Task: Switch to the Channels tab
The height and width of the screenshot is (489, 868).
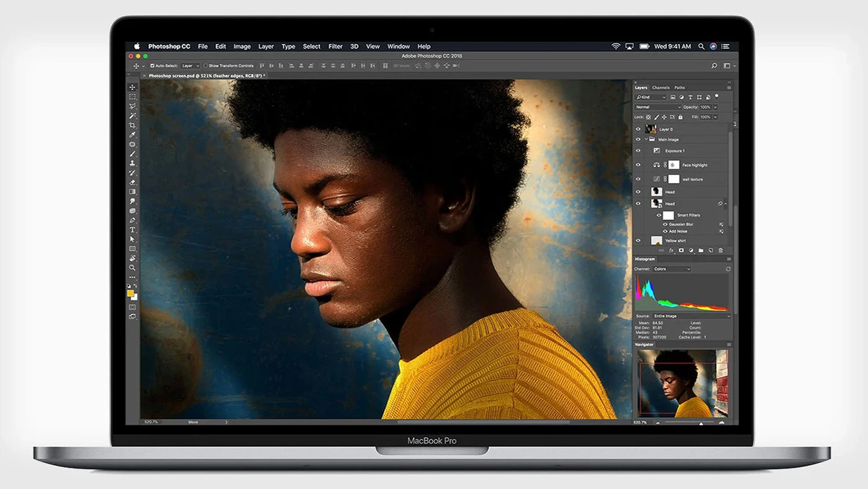Action: coord(660,88)
